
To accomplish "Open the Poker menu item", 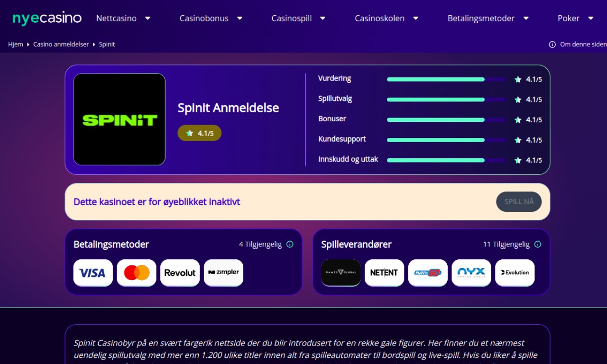I will pyautogui.click(x=576, y=18).
